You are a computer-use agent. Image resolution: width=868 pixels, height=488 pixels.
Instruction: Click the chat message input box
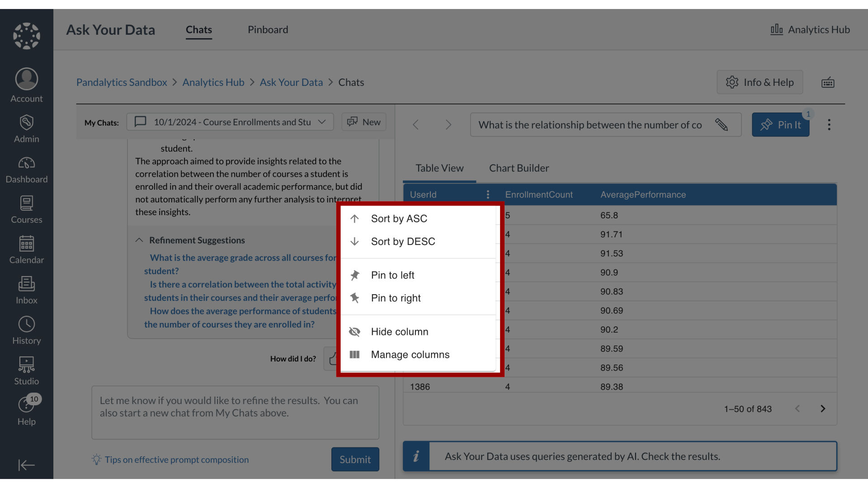tap(235, 413)
